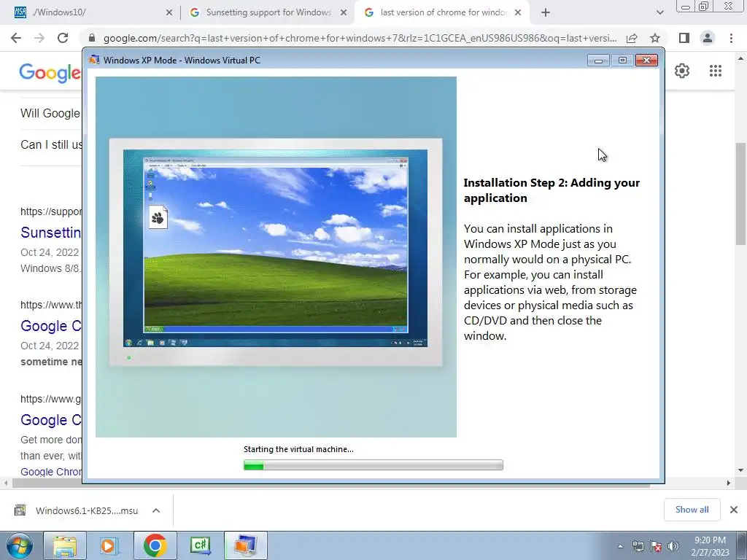
Task: Click 'Starting the virtual machine...' status text
Action: (298, 449)
